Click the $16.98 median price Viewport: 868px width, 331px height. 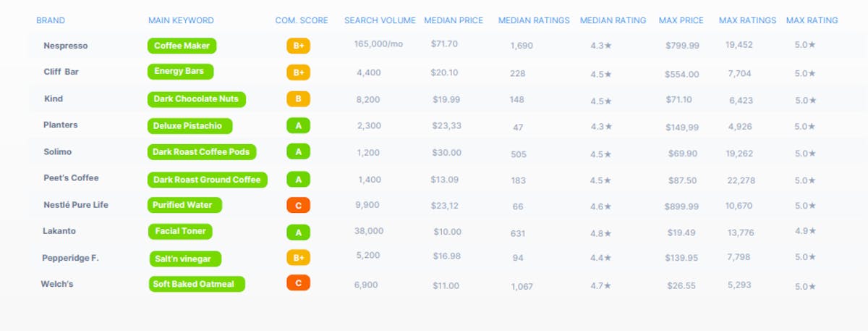coord(446,256)
